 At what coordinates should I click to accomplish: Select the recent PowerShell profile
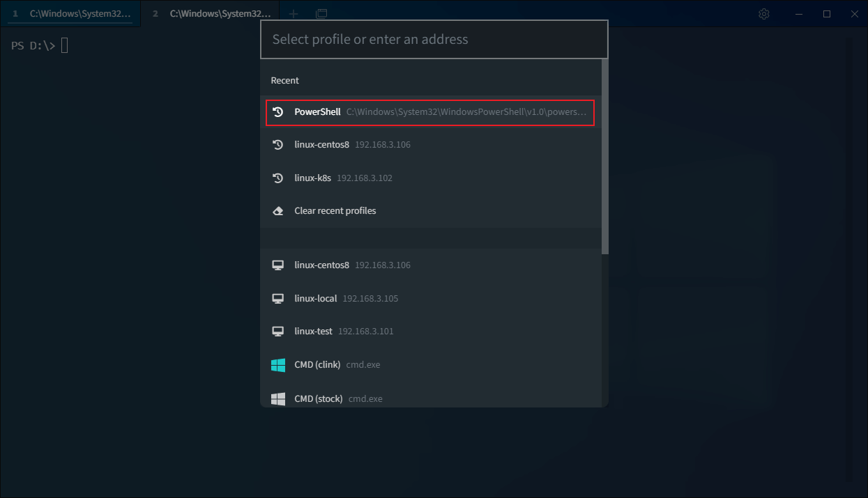(x=430, y=112)
